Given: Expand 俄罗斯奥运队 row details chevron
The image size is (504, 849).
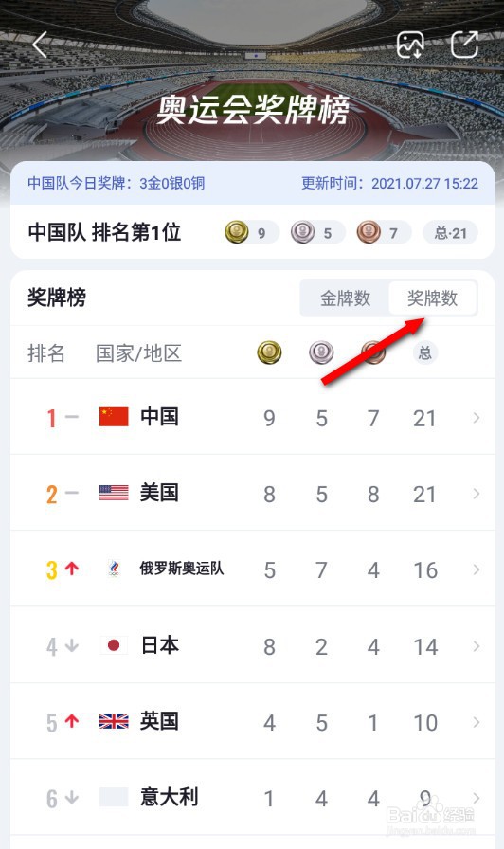Looking at the screenshot, I should 476,569.
